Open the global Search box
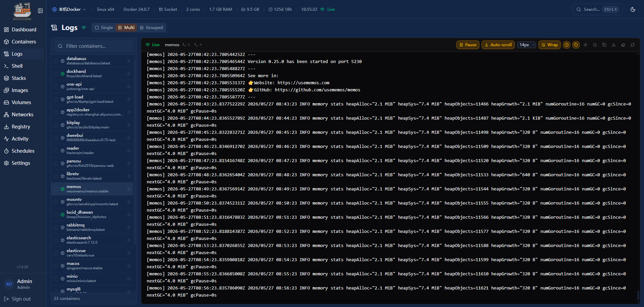The height and width of the screenshot is (307, 644). tap(598, 9)
